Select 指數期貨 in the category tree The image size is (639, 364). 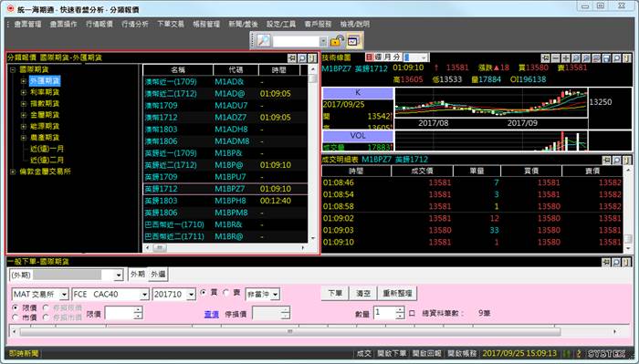coord(45,104)
